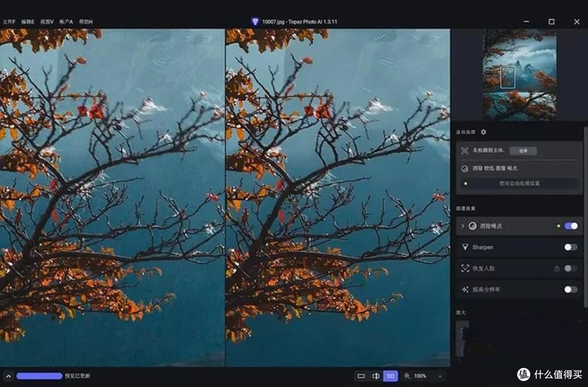
Task: Minimize the Topaz Photo AI window
Action: [x=526, y=22]
